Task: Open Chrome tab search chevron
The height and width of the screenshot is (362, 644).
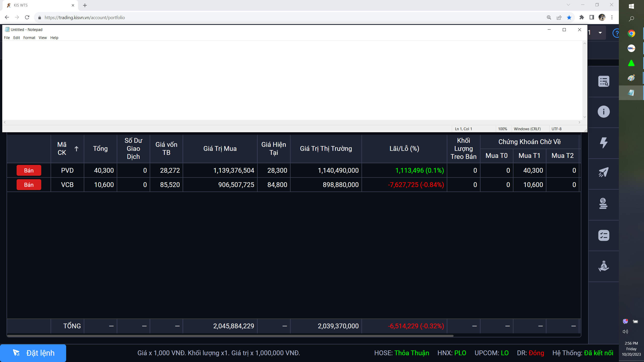Action: click(568, 5)
